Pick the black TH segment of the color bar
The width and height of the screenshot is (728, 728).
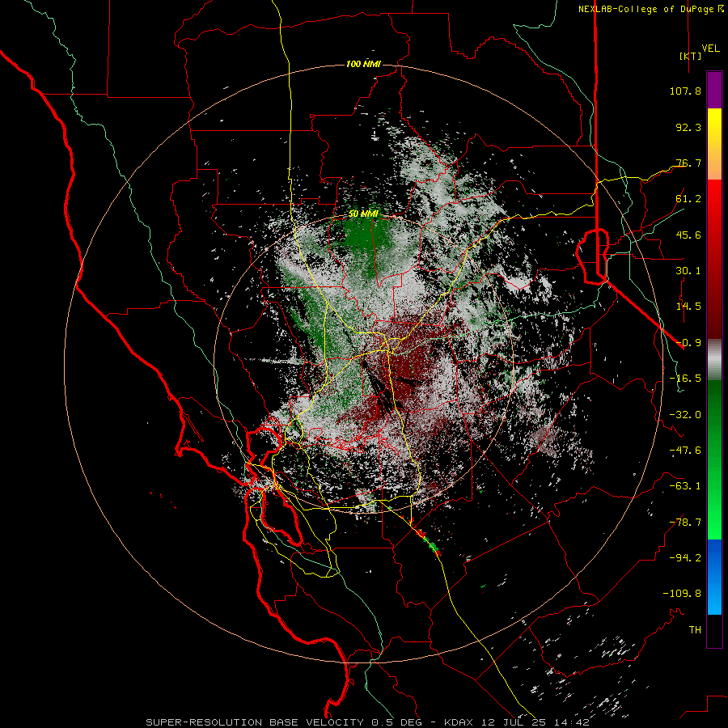pos(714,630)
